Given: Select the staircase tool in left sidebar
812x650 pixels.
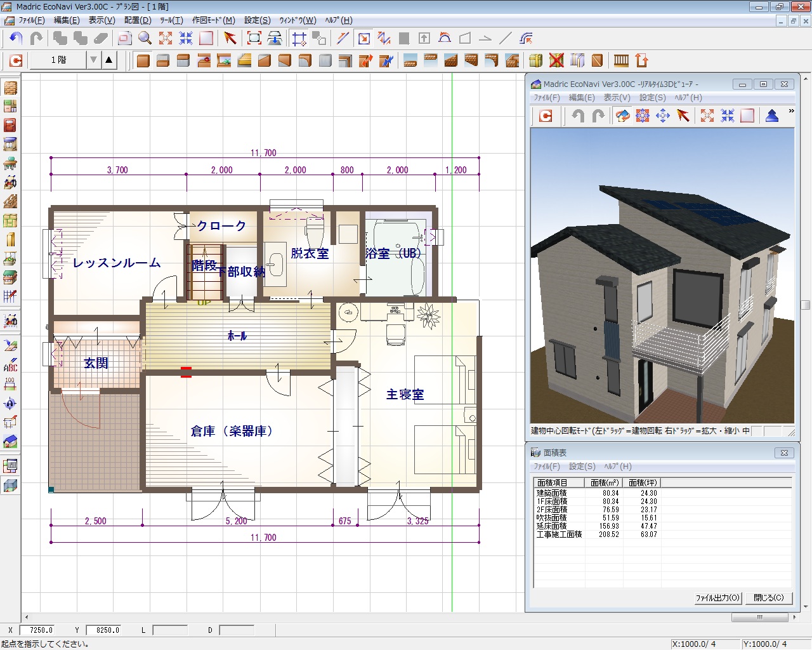Looking at the screenshot, I should 10,202.
